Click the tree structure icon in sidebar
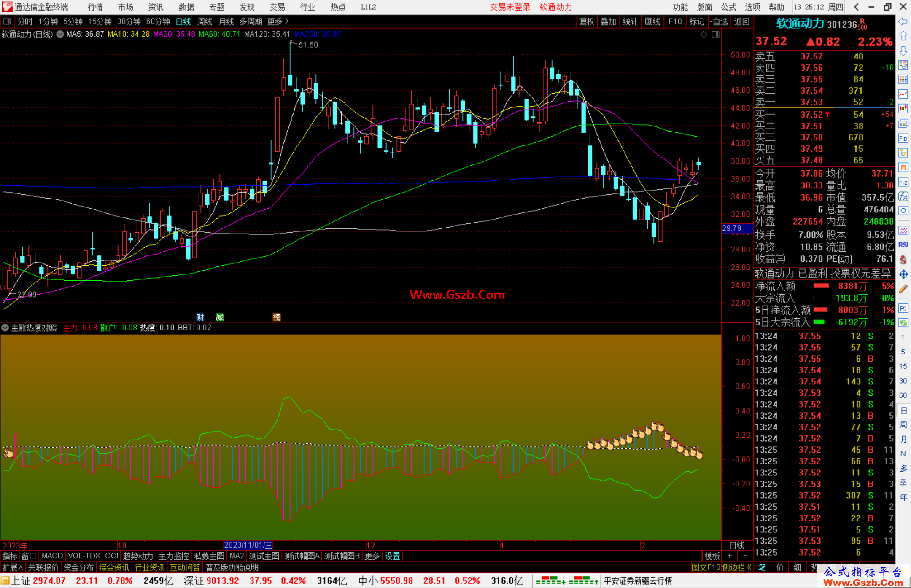 coord(903,153)
